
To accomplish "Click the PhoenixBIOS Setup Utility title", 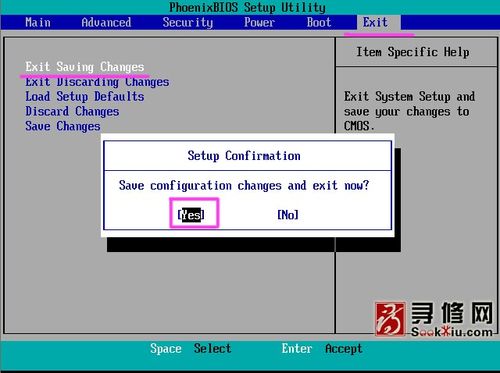I will click(247, 7).
